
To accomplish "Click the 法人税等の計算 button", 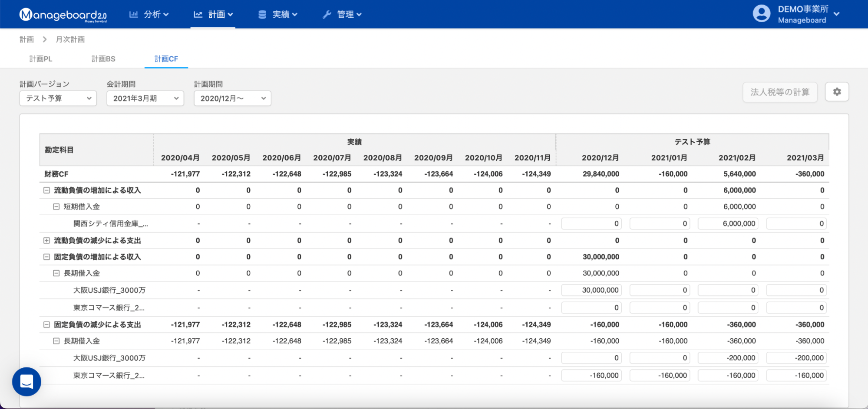I will pos(780,92).
